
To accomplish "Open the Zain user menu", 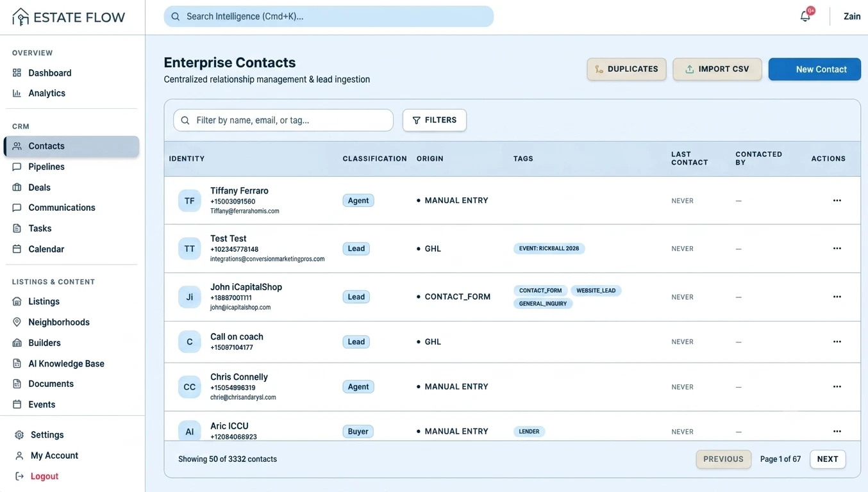I will (851, 17).
